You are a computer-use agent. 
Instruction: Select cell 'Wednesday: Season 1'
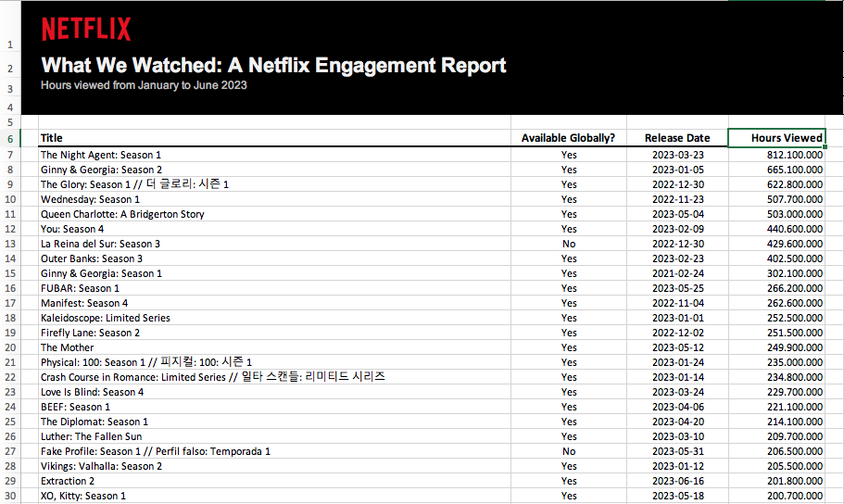click(x=274, y=199)
